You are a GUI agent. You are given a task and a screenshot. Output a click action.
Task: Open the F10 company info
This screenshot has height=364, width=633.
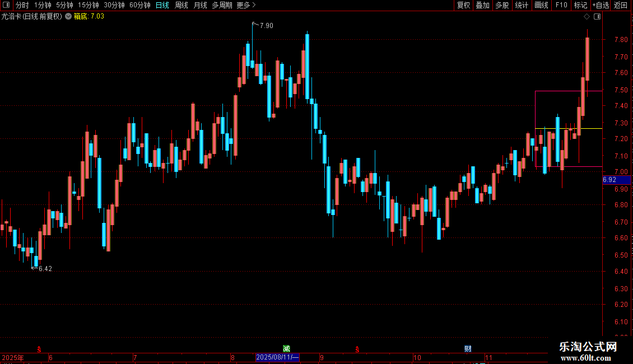[561, 5]
